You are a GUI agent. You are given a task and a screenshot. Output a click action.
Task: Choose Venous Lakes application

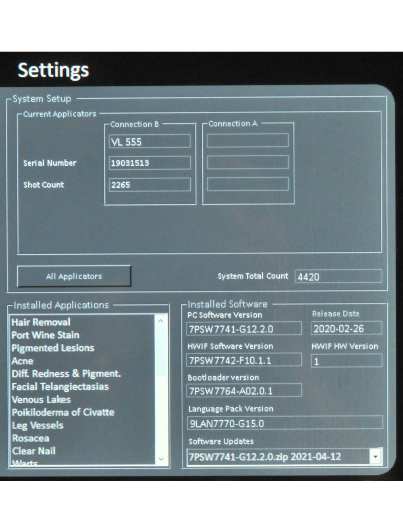pos(41,399)
